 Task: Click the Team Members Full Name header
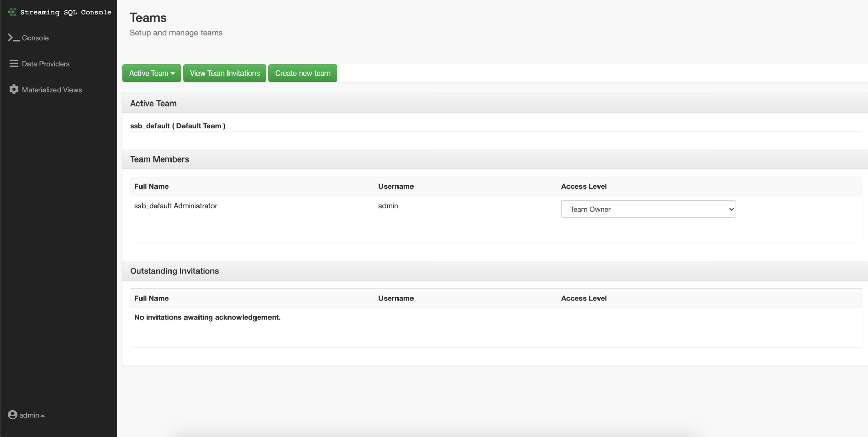[x=151, y=186]
